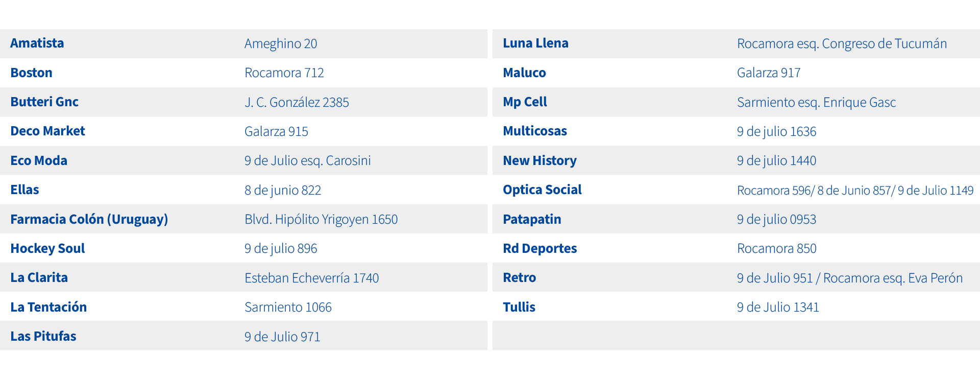Open the Las Pitufas entry
980x379 pixels.
click(x=43, y=336)
